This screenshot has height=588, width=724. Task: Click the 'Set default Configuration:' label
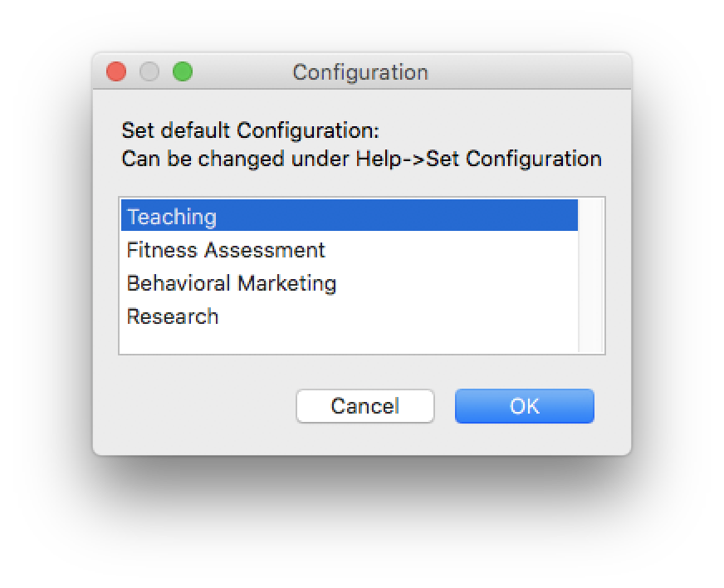(250, 130)
